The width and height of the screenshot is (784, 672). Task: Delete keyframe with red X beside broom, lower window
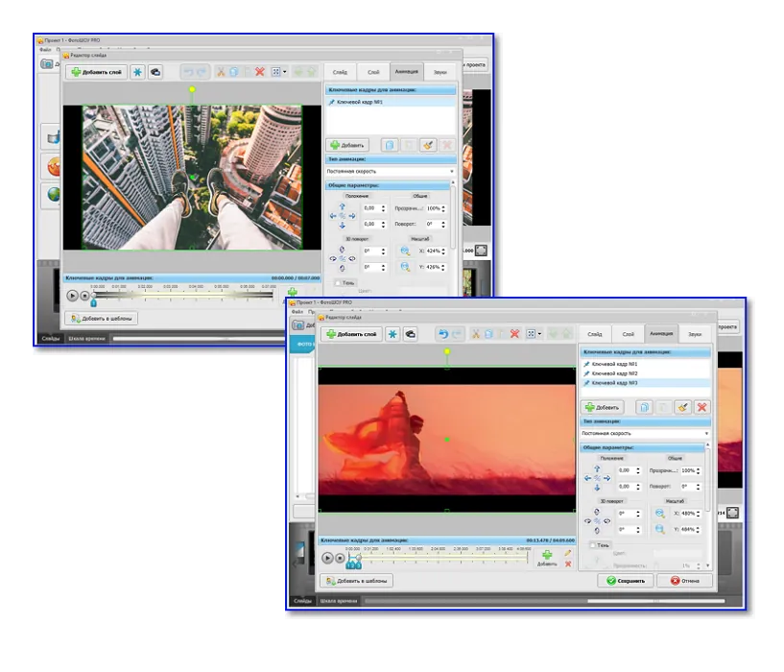coord(701,407)
